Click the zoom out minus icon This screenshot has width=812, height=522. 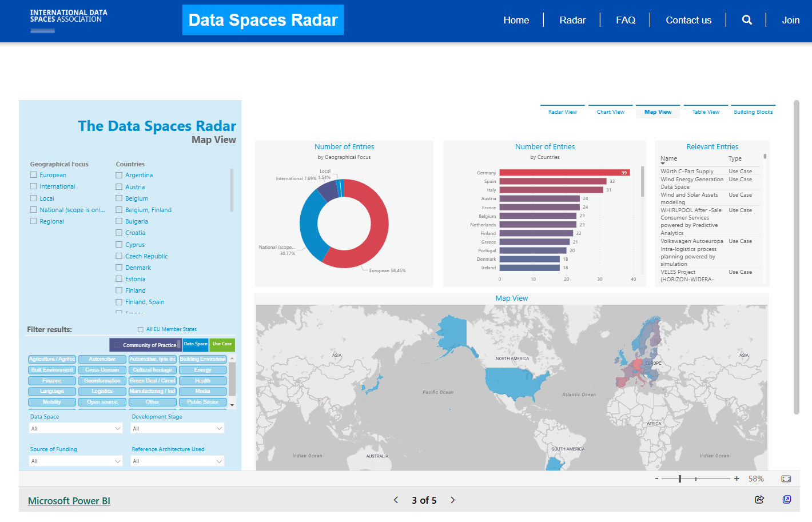[x=657, y=479]
